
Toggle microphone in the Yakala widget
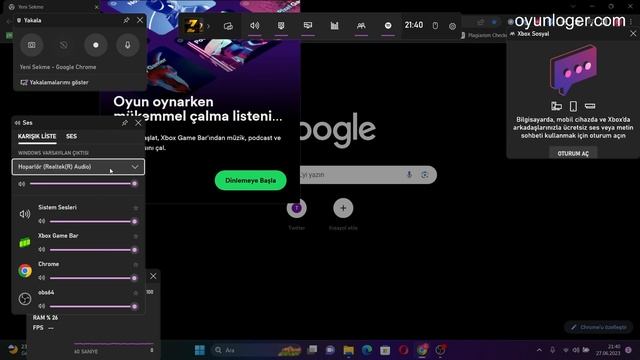click(x=127, y=45)
